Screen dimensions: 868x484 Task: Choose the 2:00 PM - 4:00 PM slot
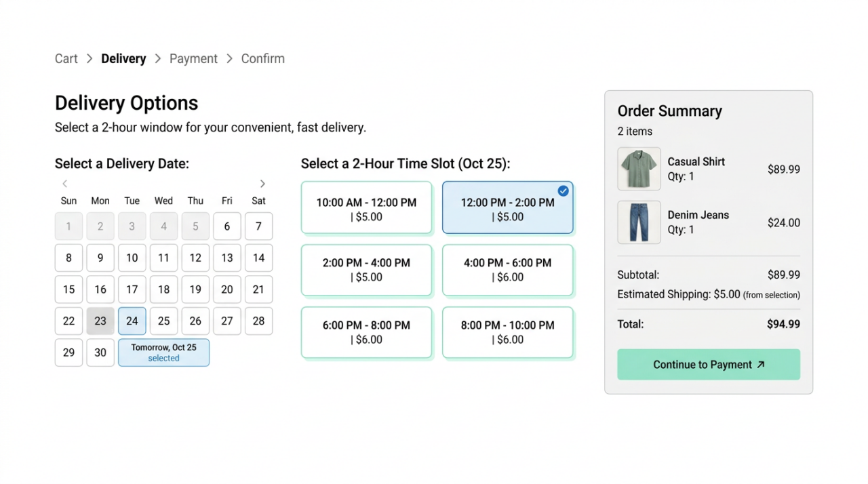(x=366, y=270)
